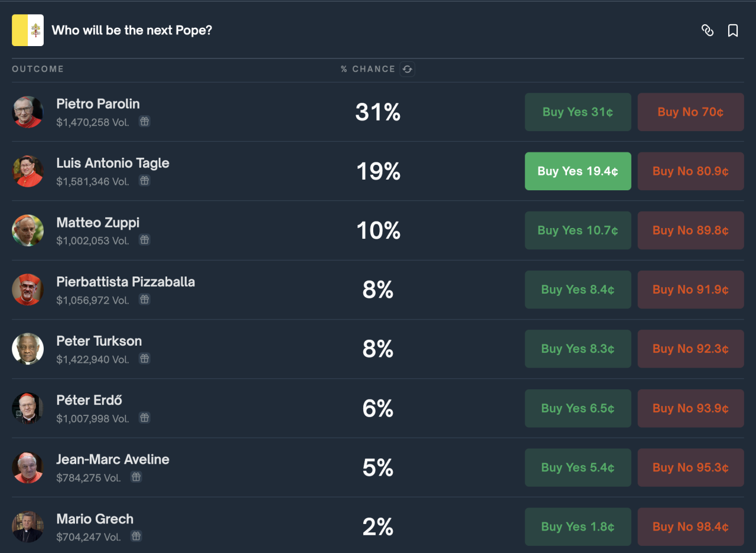Viewport: 756px width, 553px height.
Task: Open gift rewards icon for Pietro Parolin
Action: [x=145, y=121]
